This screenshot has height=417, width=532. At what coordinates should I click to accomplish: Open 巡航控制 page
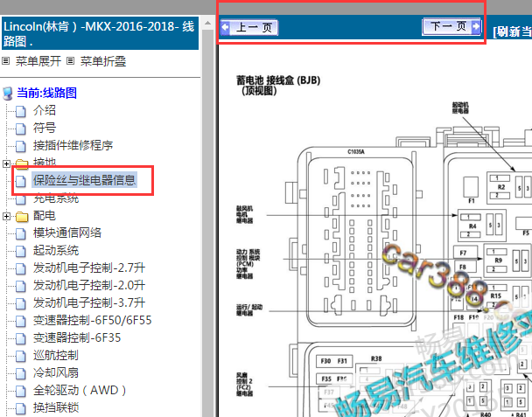pyautogui.click(x=56, y=356)
